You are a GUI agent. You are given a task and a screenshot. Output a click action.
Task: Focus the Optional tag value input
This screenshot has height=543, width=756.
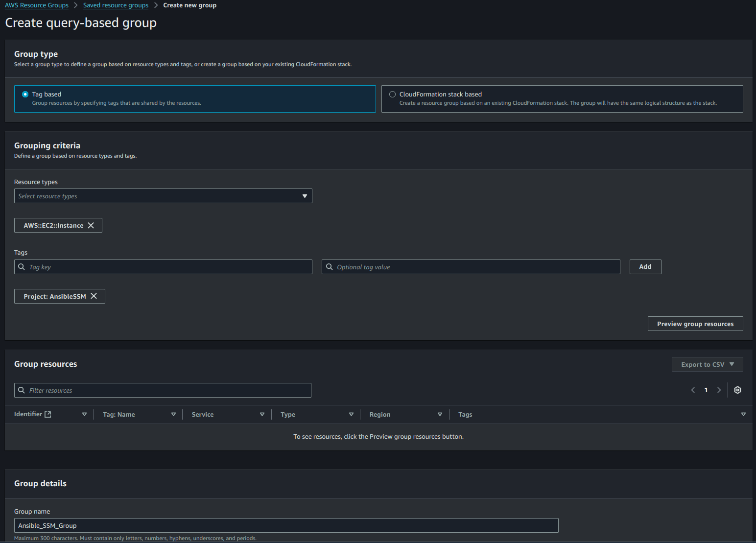click(x=471, y=267)
